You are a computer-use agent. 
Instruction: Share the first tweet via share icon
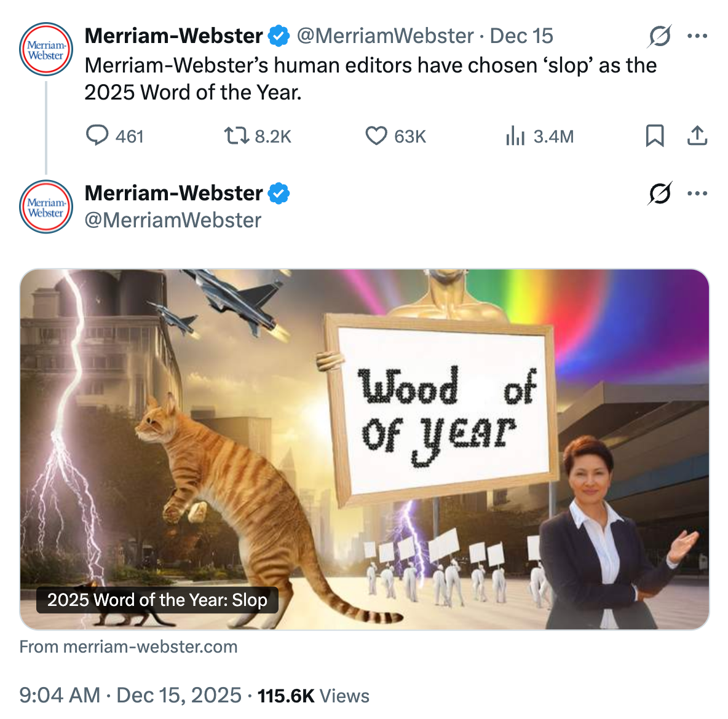click(x=697, y=135)
